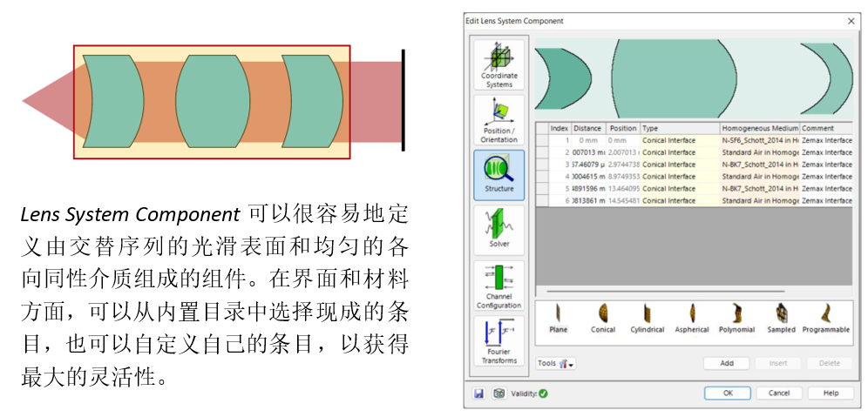Select the Structure page icon
This screenshot has width=868, height=417.
(x=498, y=175)
